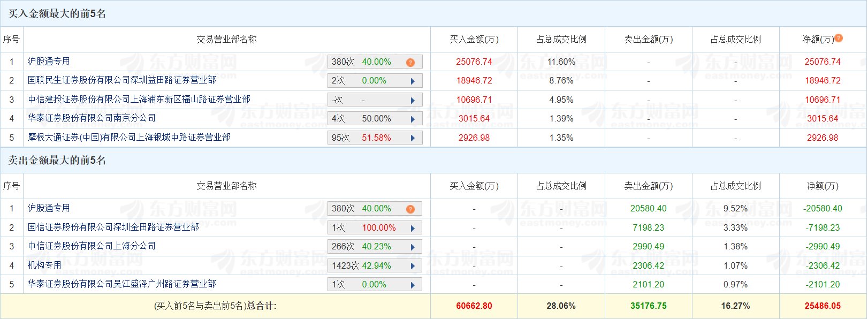Open 摩根大通证券(中国)上海银城中路证券营业部 link
Viewport: 868px width, 319px height.
point(129,138)
